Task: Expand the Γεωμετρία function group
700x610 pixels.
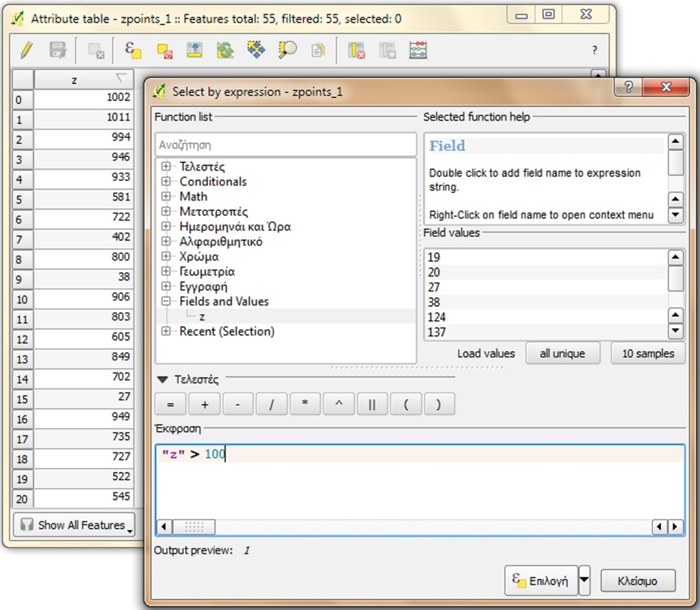Action: pyautogui.click(x=166, y=271)
